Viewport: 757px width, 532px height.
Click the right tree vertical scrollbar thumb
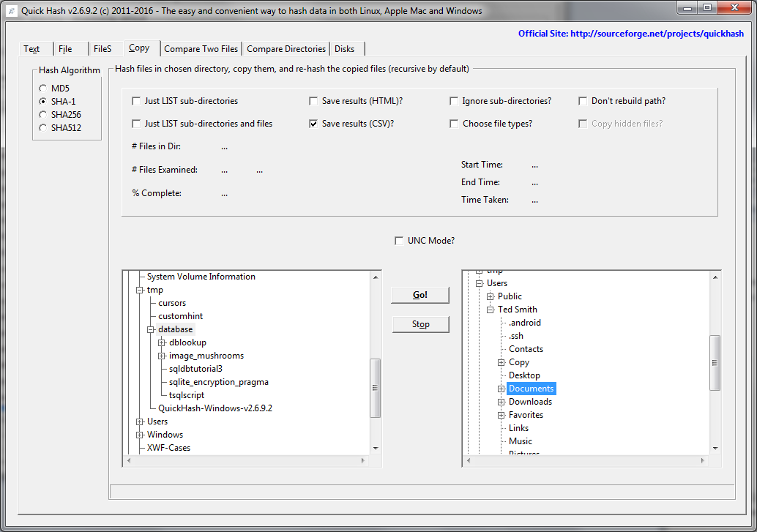(715, 363)
